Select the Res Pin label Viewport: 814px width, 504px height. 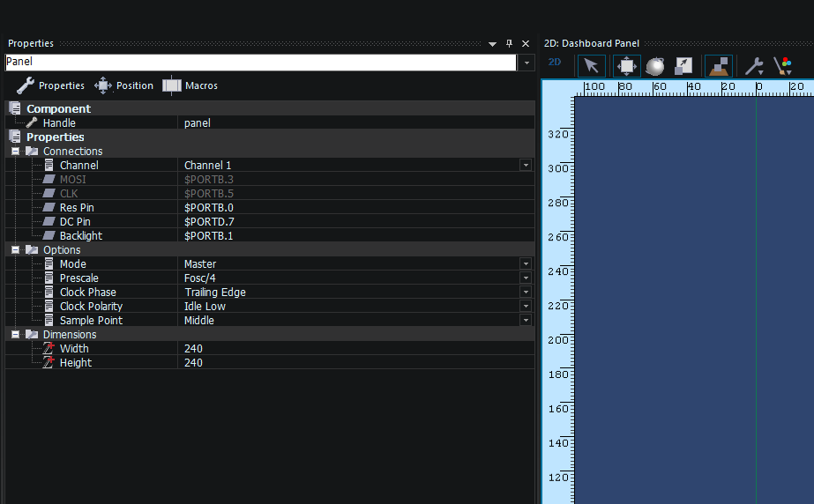click(77, 208)
